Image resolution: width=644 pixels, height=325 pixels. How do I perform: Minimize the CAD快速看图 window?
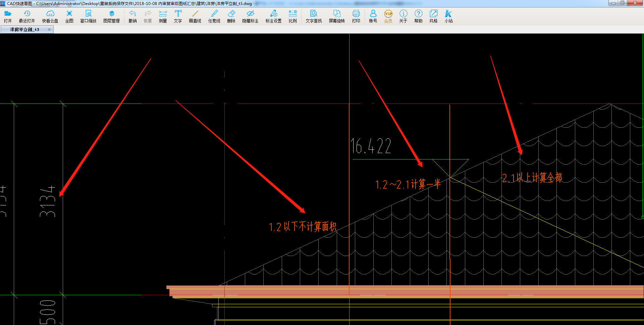tap(613, 3)
